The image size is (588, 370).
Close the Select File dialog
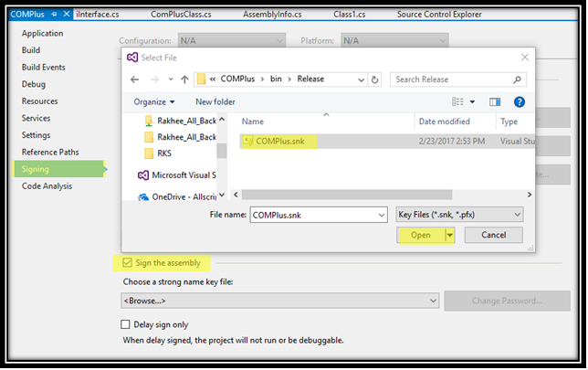click(x=525, y=58)
